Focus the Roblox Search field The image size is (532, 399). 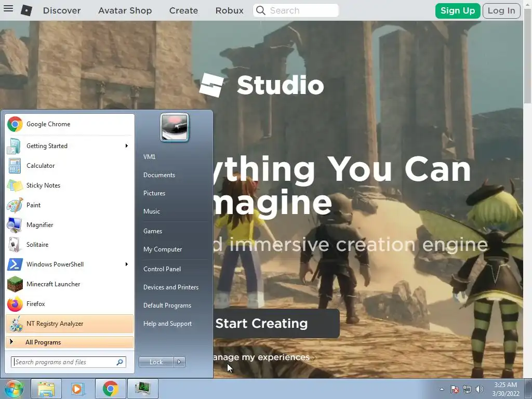pos(296,10)
